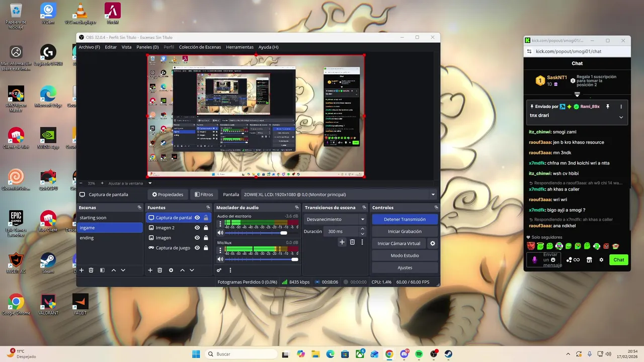Viewport: 644px width, 362px height.
Task: Open scene filters icon in the Escenas toolbar
Action: tap(102, 270)
